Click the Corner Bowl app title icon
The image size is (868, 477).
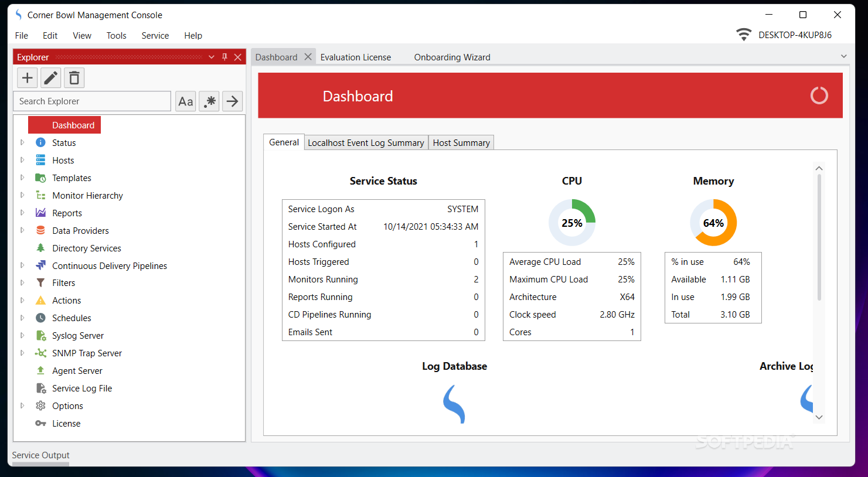click(x=19, y=15)
